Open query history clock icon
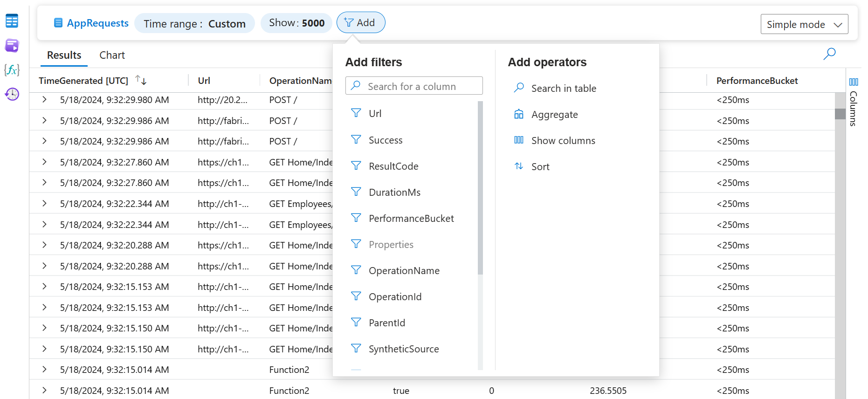The image size is (868, 399). [12, 94]
